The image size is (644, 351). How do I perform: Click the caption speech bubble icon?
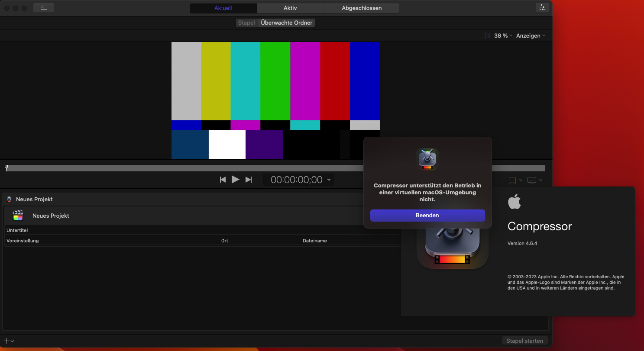click(532, 180)
